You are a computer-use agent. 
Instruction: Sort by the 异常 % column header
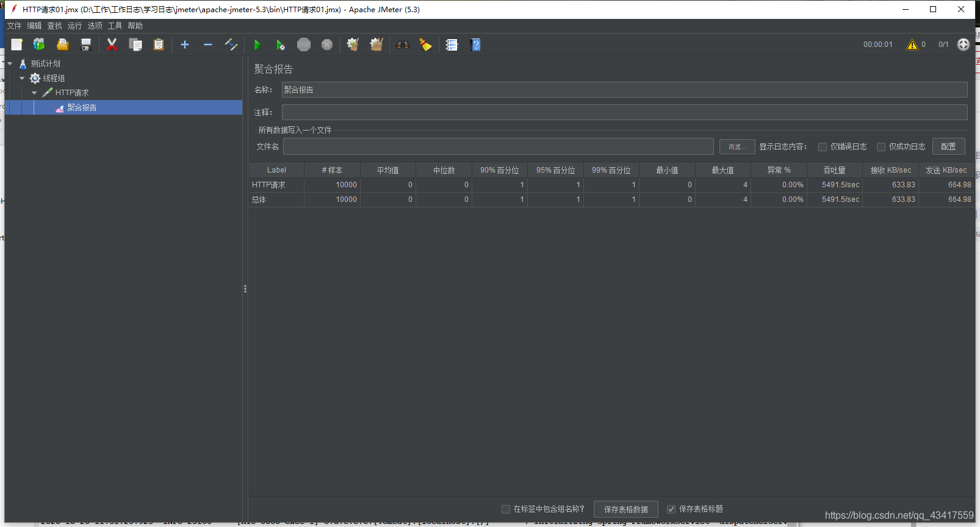779,170
